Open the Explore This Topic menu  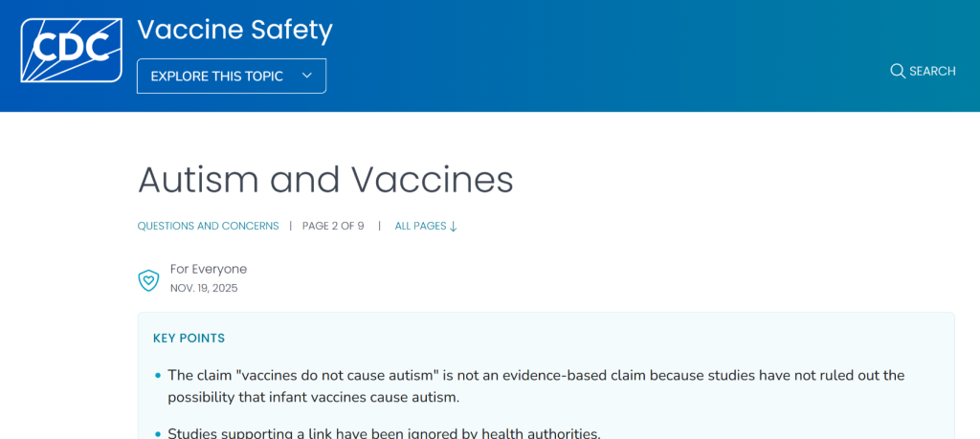(232, 76)
